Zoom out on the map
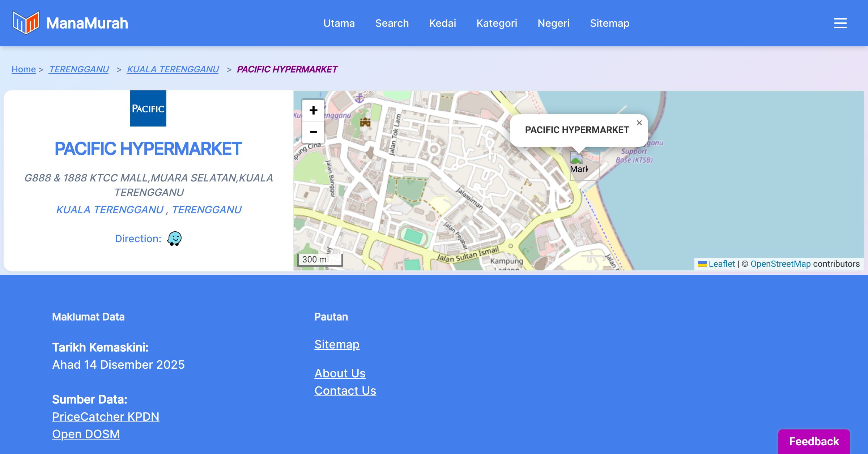The width and height of the screenshot is (868, 454). tap(313, 132)
